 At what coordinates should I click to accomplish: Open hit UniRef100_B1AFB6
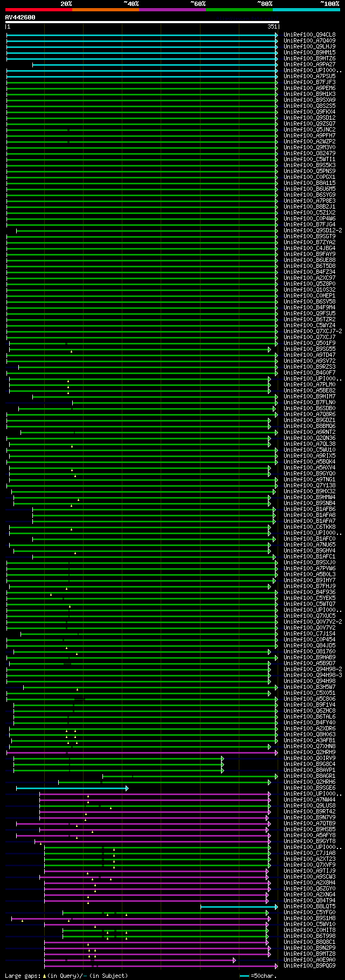[x=309, y=509]
